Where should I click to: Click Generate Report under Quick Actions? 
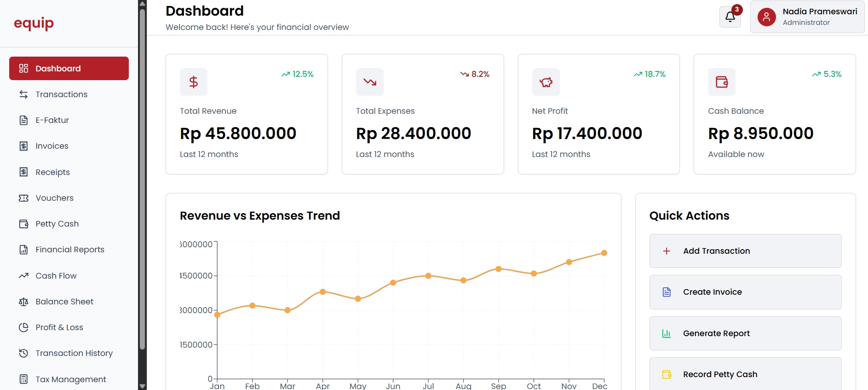click(x=745, y=333)
